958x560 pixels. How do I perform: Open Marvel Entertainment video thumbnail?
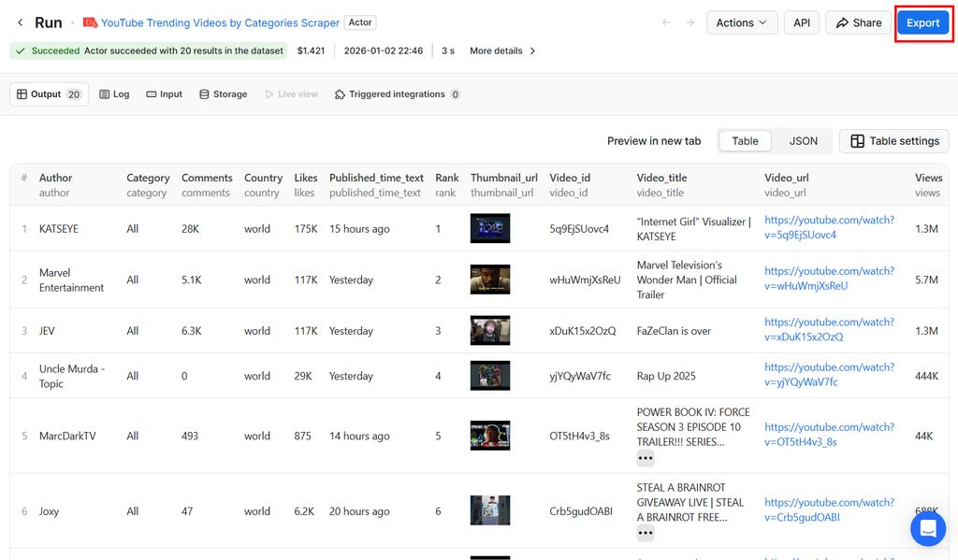click(490, 280)
